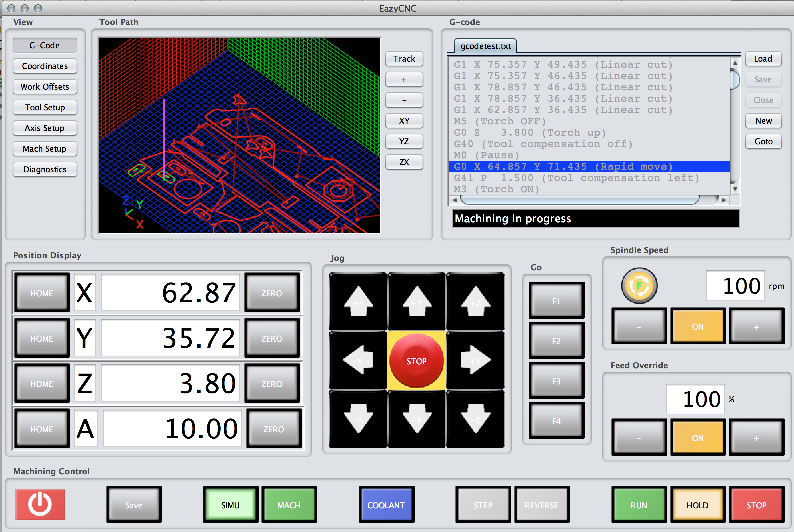Click the spindle rotation direction icon
794x532 pixels.
tap(639, 286)
